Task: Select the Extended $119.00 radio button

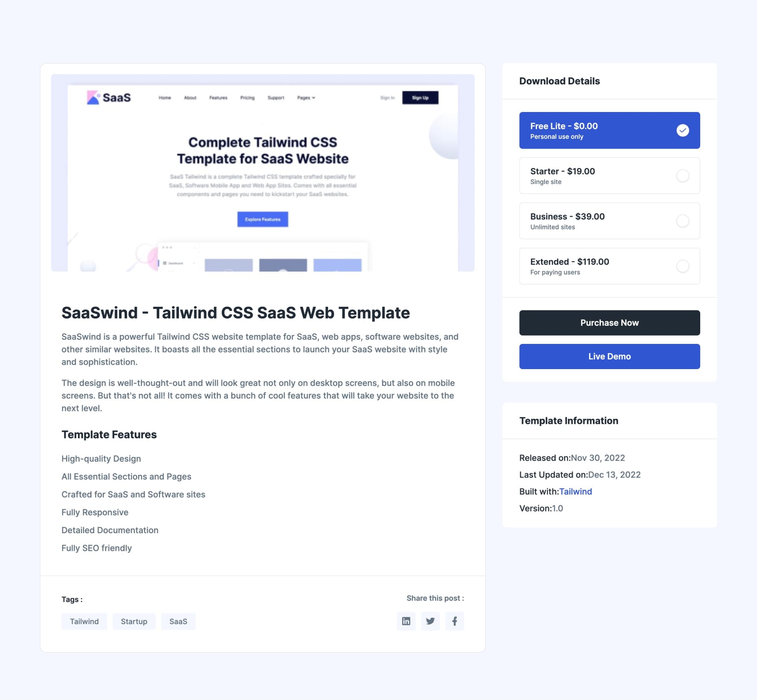Action: [x=682, y=266]
